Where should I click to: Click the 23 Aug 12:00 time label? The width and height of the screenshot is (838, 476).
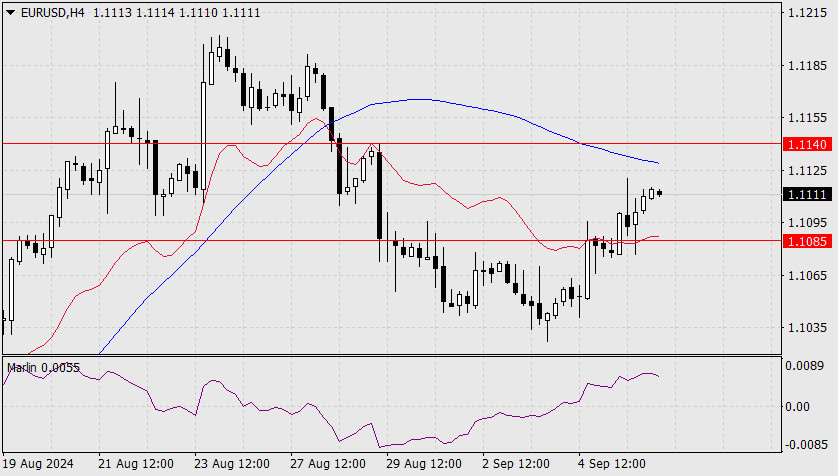pyautogui.click(x=232, y=464)
